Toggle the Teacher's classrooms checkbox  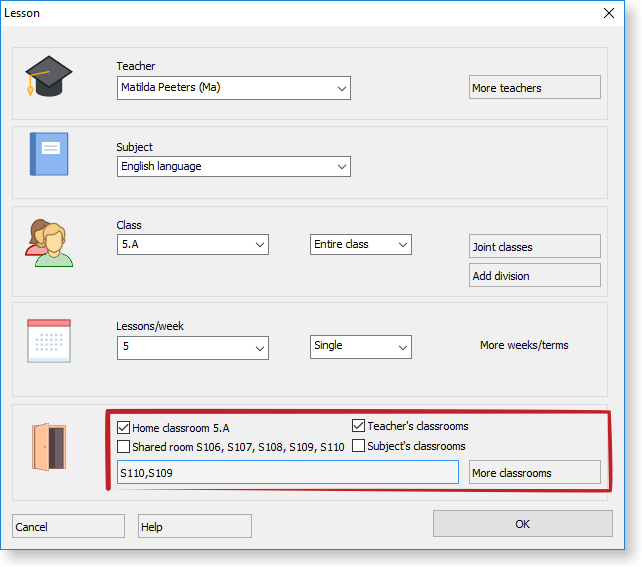pos(359,426)
